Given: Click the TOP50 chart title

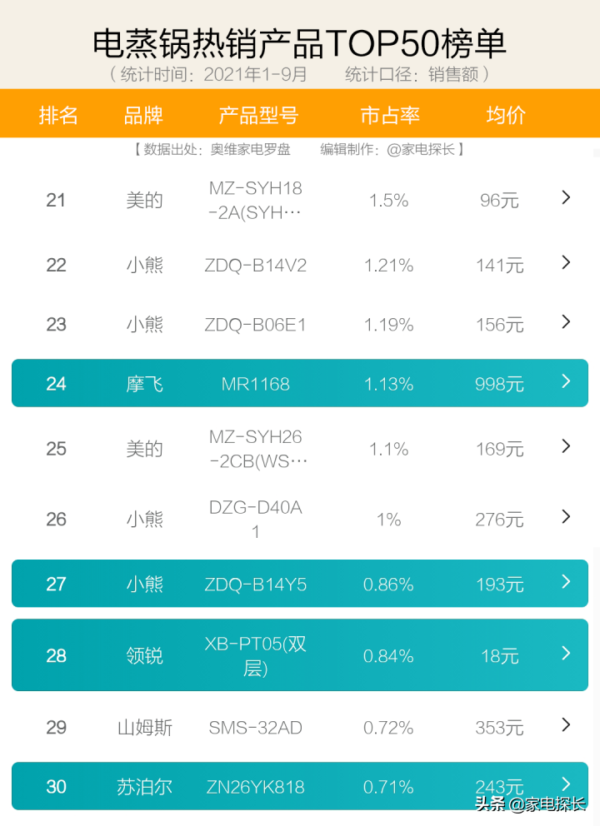Looking at the screenshot, I should point(299,43).
